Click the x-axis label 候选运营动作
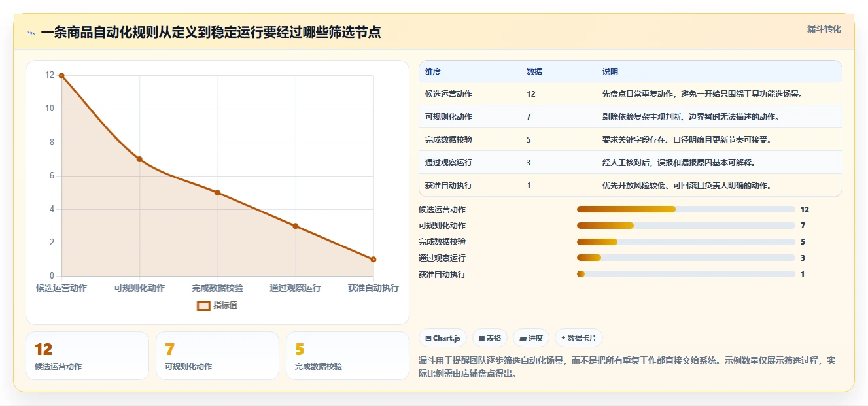Image resolution: width=868 pixels, height=406 pixels. point(61,288)
